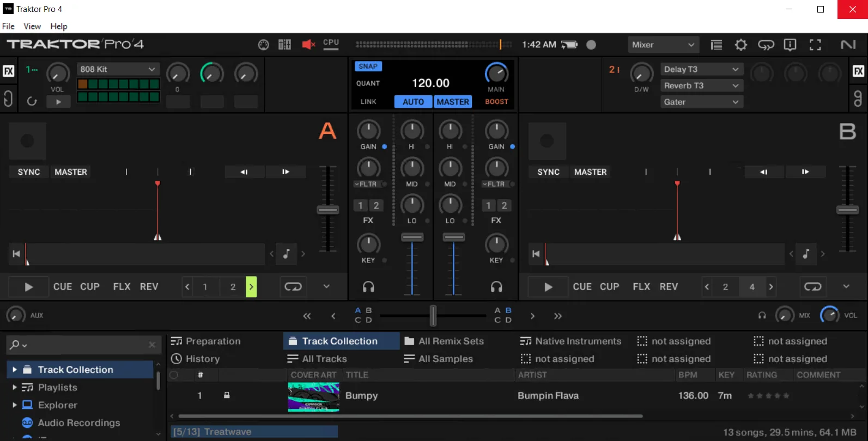
Task: Skip to start of Deck A track
Action: point(16,254)
